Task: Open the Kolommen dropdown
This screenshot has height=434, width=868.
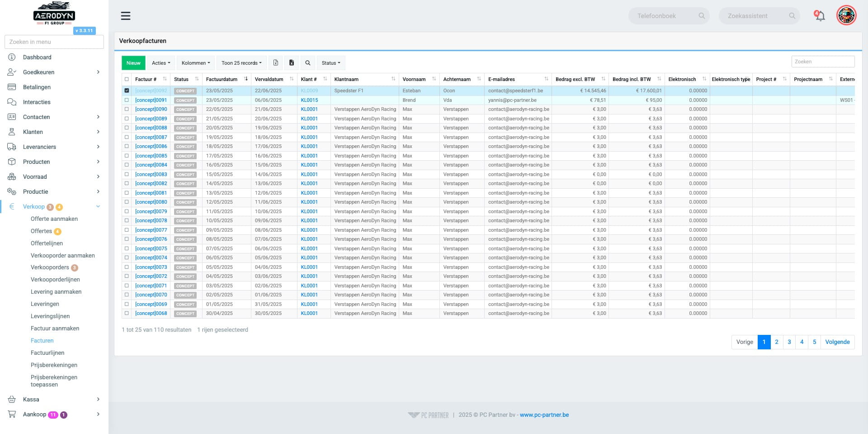Action: (196, 63)
